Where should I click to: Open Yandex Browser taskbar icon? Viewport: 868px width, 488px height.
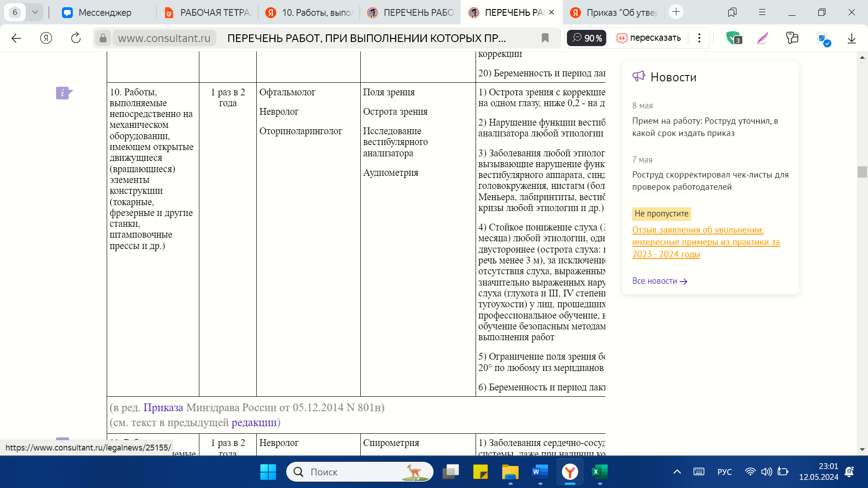(570, 472)
